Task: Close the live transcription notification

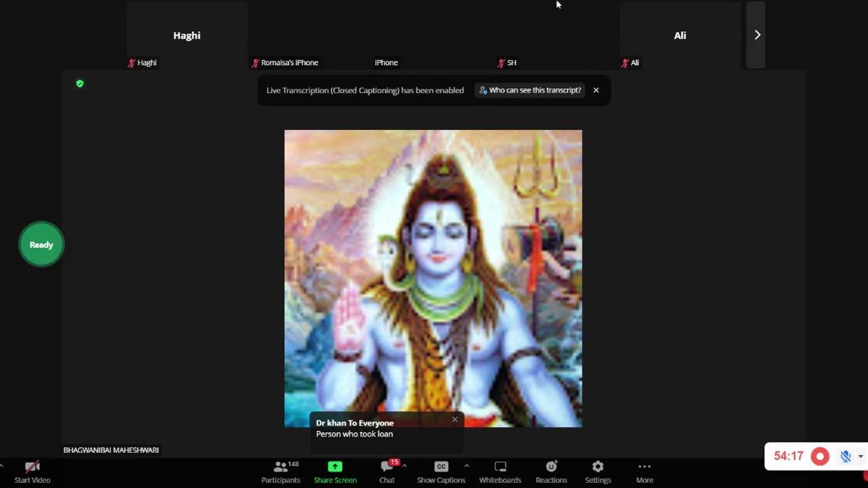Action: 596,90
